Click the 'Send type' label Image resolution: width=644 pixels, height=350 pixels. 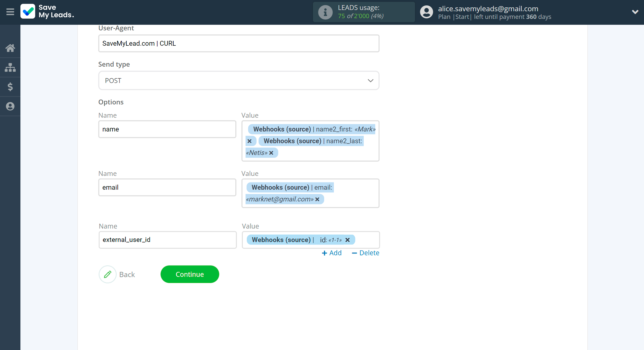click(114, 64)
